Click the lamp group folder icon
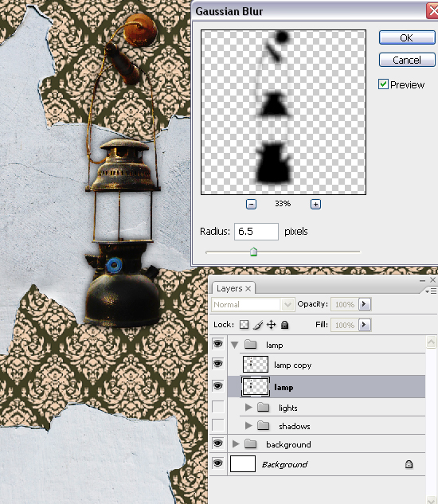Image resolution: width=438 pixels, height=504 pixels. [250, 345]
